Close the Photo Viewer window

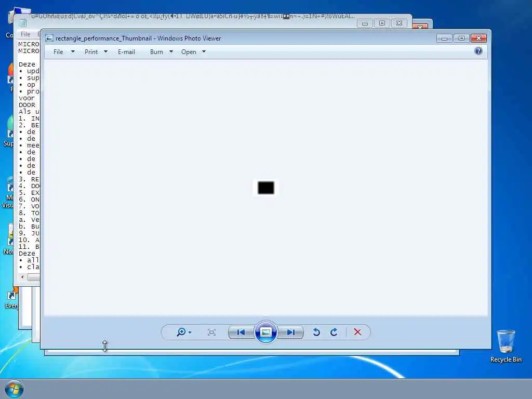pyautogui.click(x=478, y=38)
